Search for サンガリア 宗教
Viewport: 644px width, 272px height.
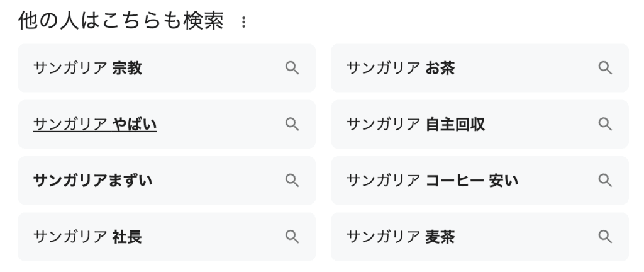coord(87,68)
